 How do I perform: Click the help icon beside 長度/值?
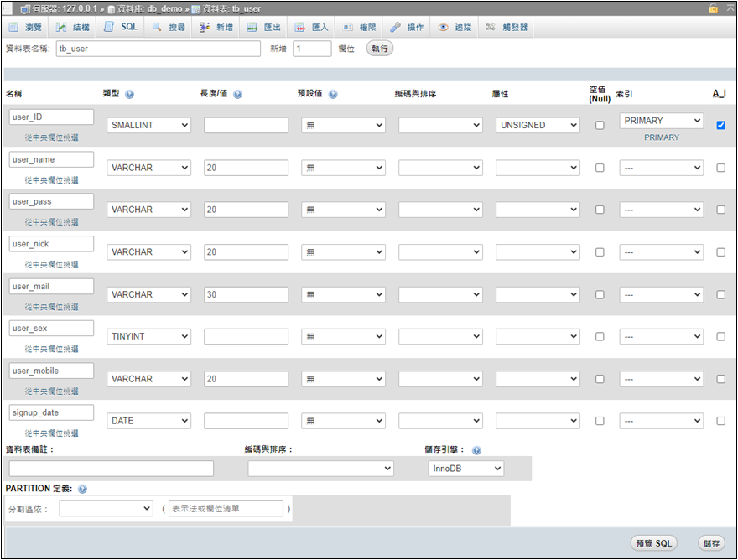pos(237,94)
